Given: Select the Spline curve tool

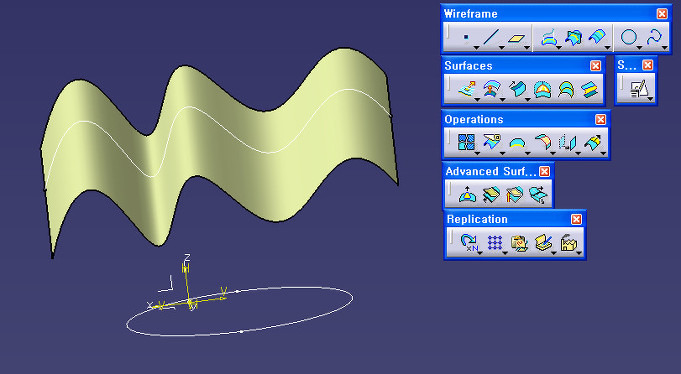Looking at the screenshot, I should tap(654, 37).
